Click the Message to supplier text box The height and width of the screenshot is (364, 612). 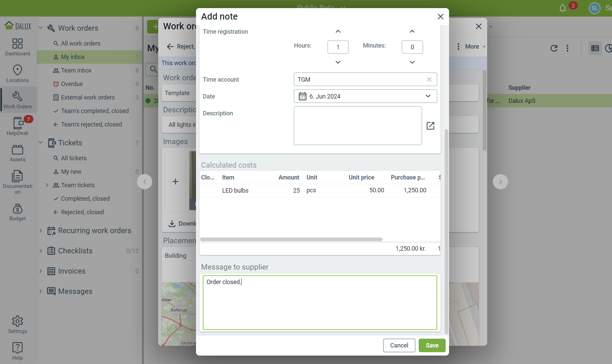click(319, 303)
